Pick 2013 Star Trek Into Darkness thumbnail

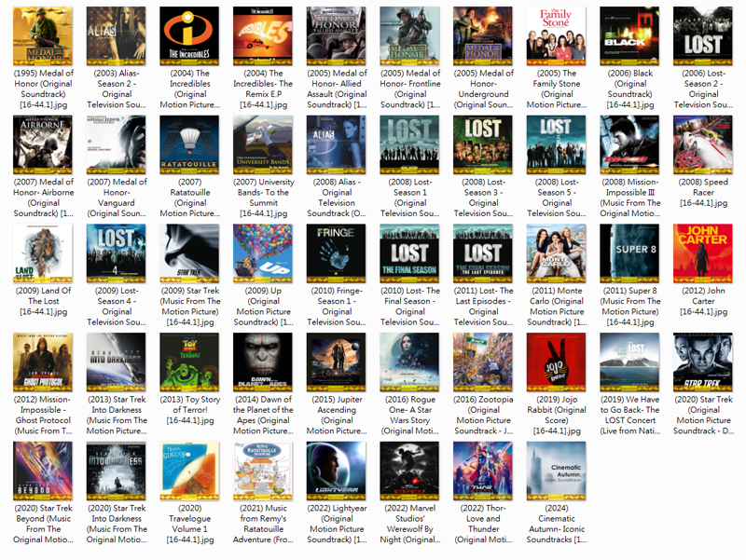pyautogui.click(x=116, y=362)
